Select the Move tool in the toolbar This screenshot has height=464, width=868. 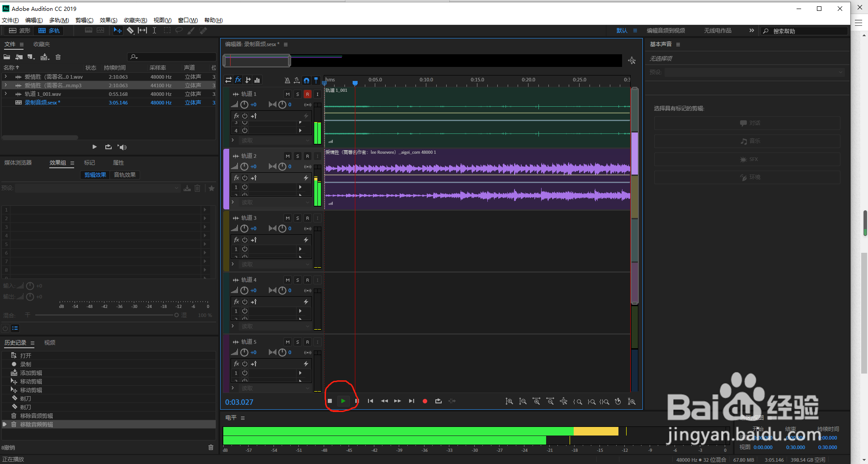tap(118, 30)
